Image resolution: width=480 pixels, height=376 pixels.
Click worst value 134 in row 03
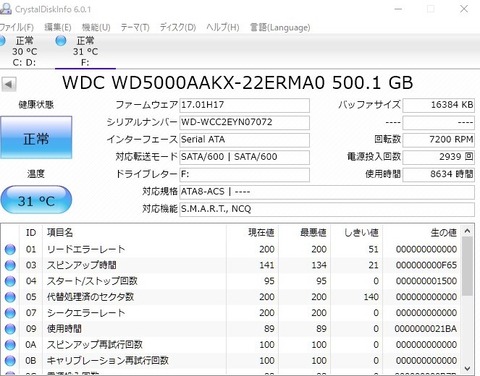(319, 265)
